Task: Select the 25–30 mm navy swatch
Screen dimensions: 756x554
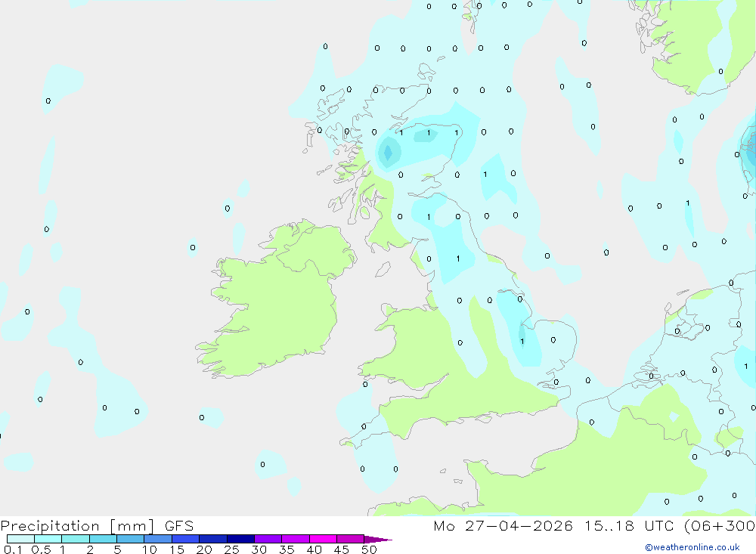Action: point(240,539)
